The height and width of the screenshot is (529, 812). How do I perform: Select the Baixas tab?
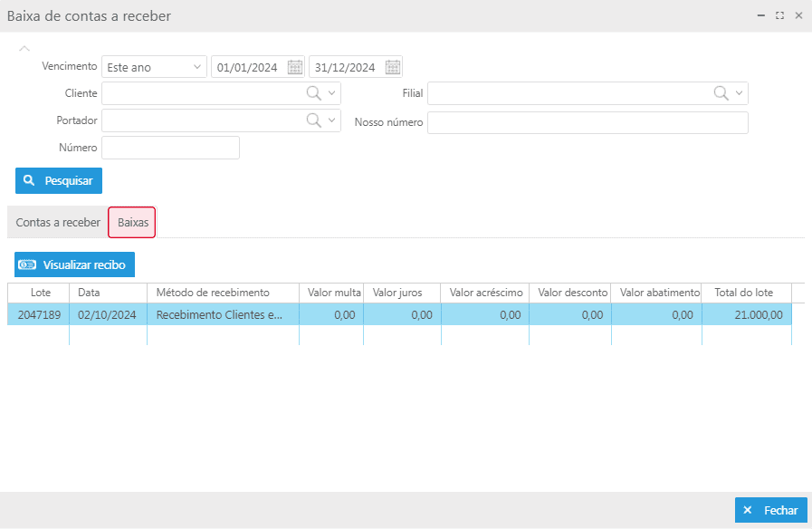pos(132,223)
